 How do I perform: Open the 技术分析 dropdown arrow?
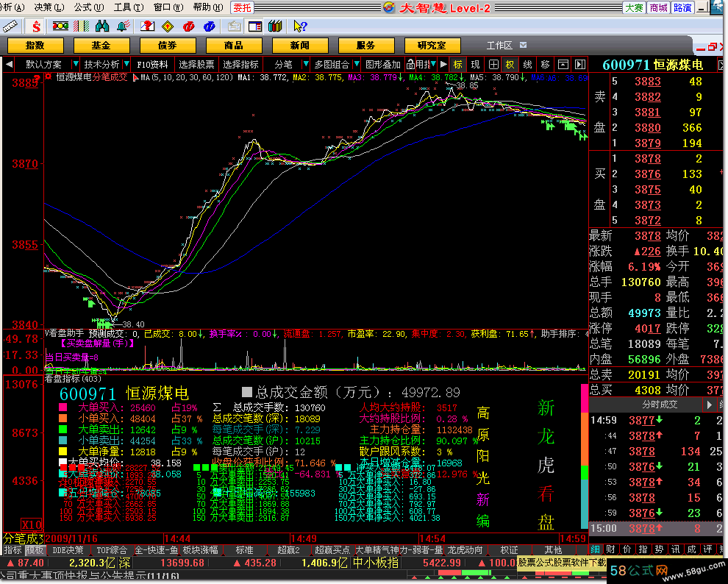126,63
